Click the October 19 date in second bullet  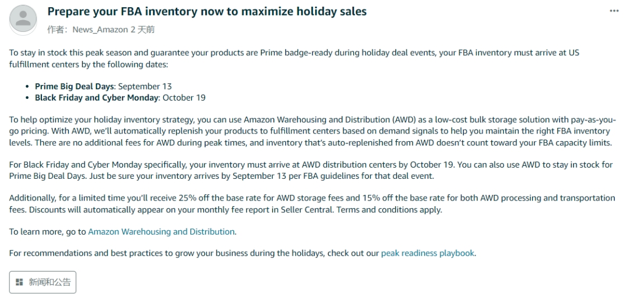[x=184, y=98]
